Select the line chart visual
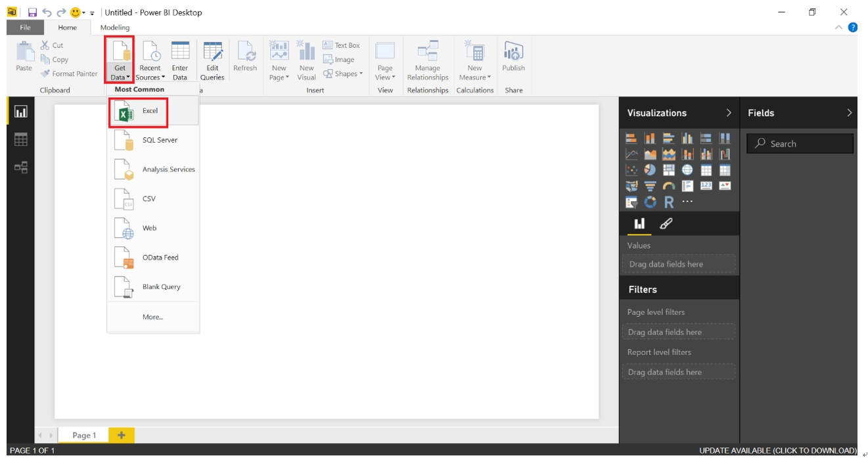 631,154
